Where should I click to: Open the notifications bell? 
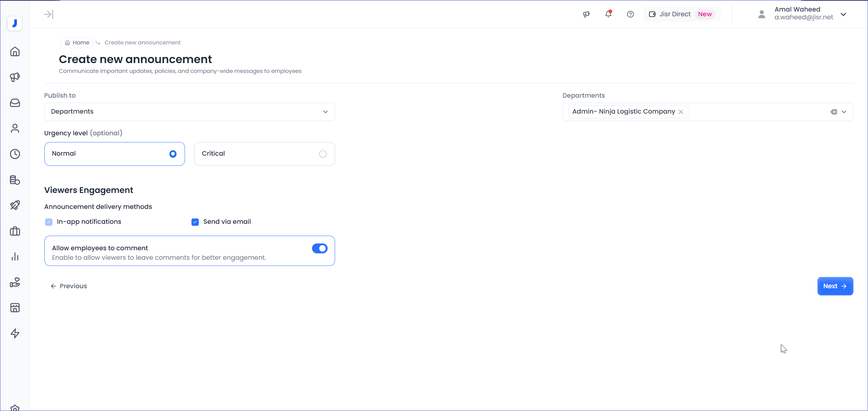click(608, 14)
